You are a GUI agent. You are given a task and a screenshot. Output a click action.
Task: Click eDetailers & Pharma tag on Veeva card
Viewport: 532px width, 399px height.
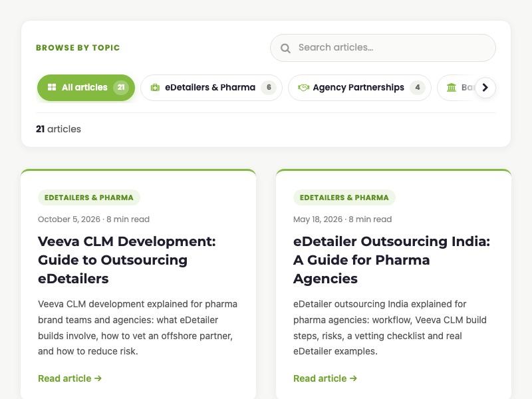coord(89,198)
